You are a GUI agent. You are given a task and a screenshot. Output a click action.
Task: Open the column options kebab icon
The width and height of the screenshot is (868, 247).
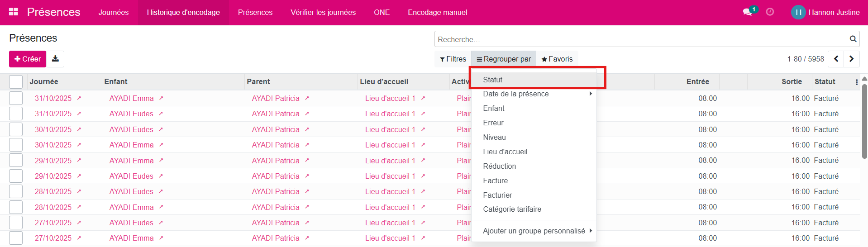click(856, 82)
